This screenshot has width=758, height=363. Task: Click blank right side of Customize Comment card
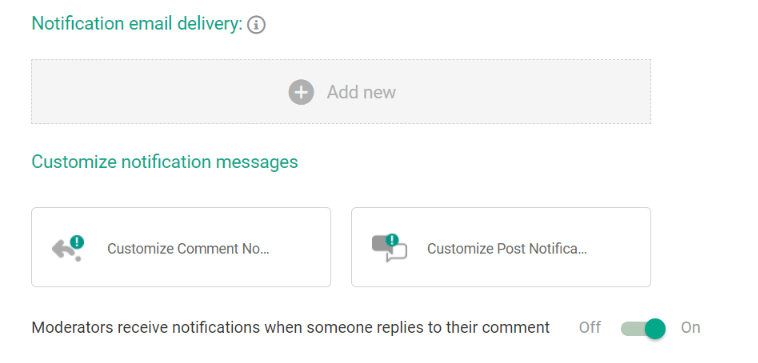(x=302, y=247)
